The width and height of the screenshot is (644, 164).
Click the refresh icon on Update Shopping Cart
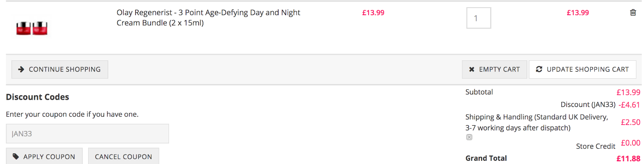(539, 69)
